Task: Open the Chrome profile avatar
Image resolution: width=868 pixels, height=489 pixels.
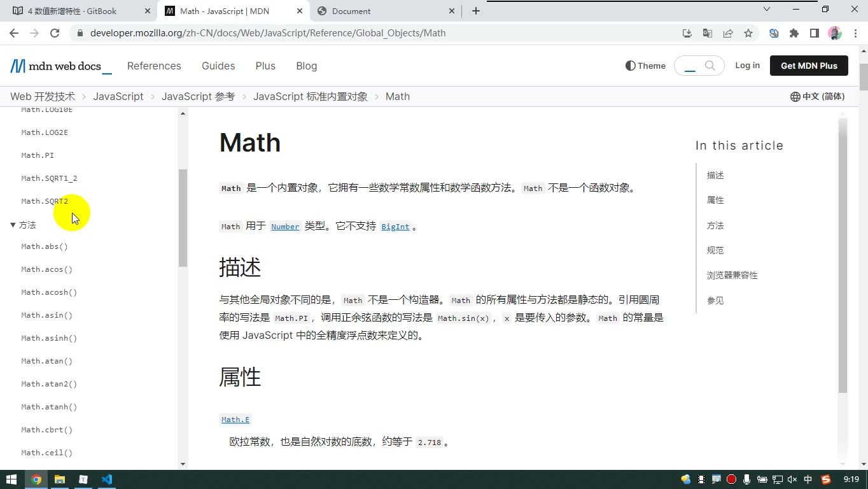Action: point(835,33)
